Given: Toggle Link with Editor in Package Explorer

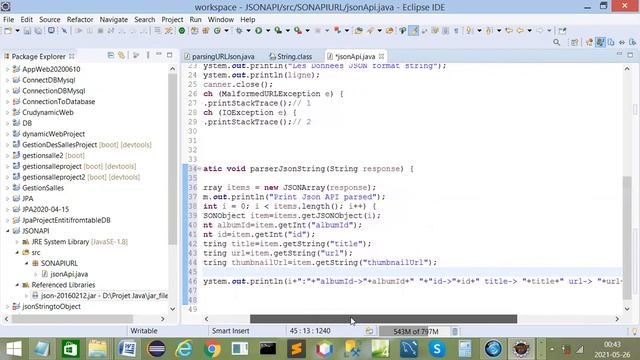Looking at the screenshot, I should pos(122,55).
